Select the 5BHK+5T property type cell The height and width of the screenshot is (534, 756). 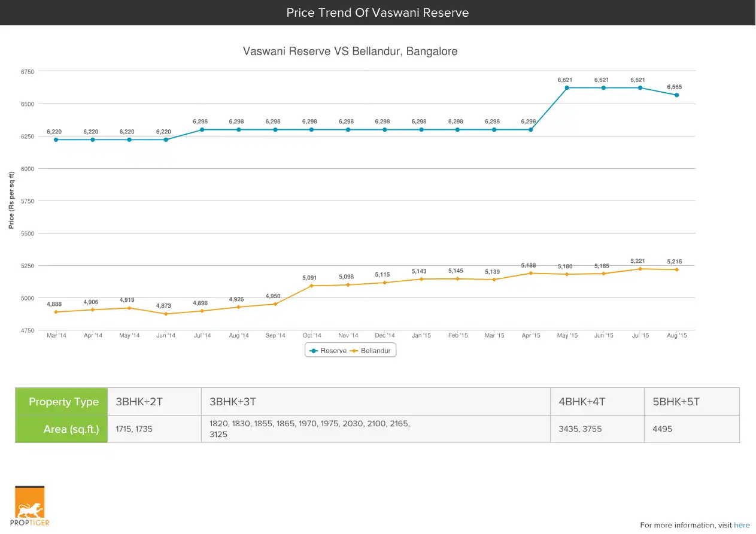tap(691, 402)
